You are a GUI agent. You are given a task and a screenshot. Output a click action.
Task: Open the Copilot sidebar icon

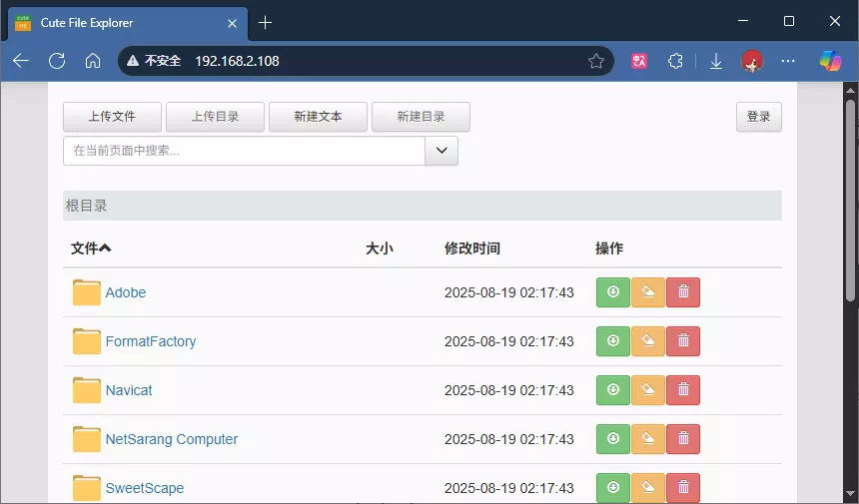(x=830, y=61)
